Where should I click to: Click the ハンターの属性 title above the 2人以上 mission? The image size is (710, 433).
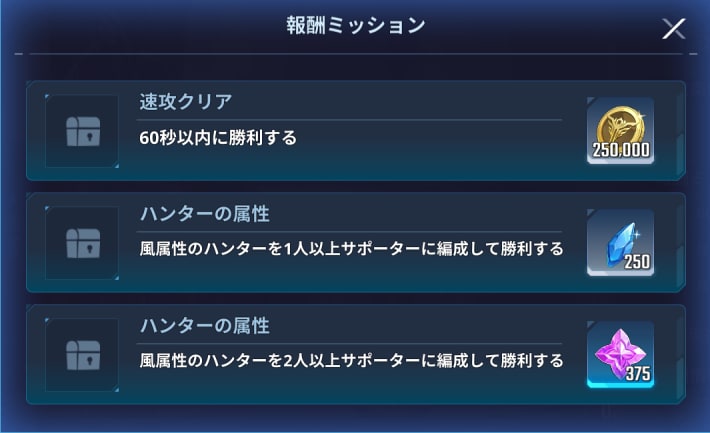pyautogui.click(x=204, y=327)
